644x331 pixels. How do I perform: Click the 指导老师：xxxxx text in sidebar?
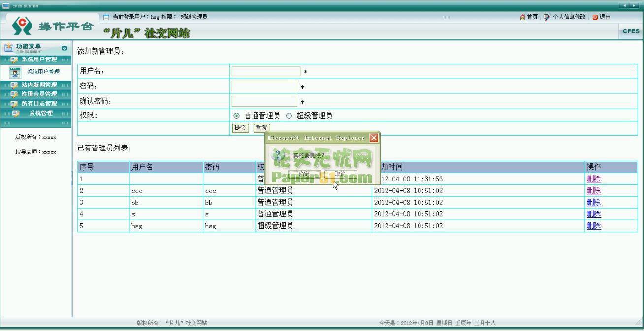tap(36, 152)
